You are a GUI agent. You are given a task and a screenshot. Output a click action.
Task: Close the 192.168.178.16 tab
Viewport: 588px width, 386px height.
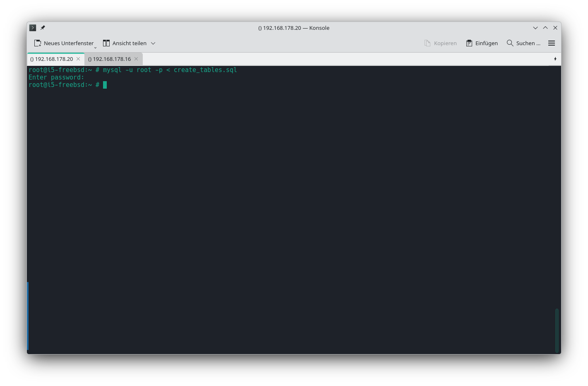coord(136,59)
